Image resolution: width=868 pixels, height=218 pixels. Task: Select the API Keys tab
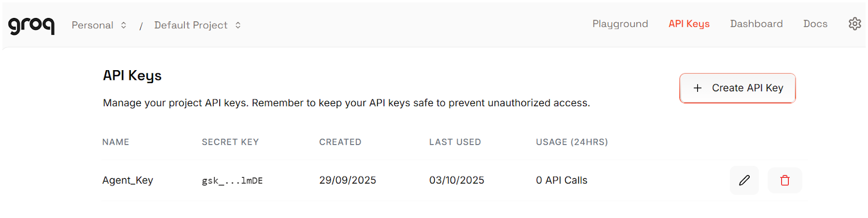(689, 24)
